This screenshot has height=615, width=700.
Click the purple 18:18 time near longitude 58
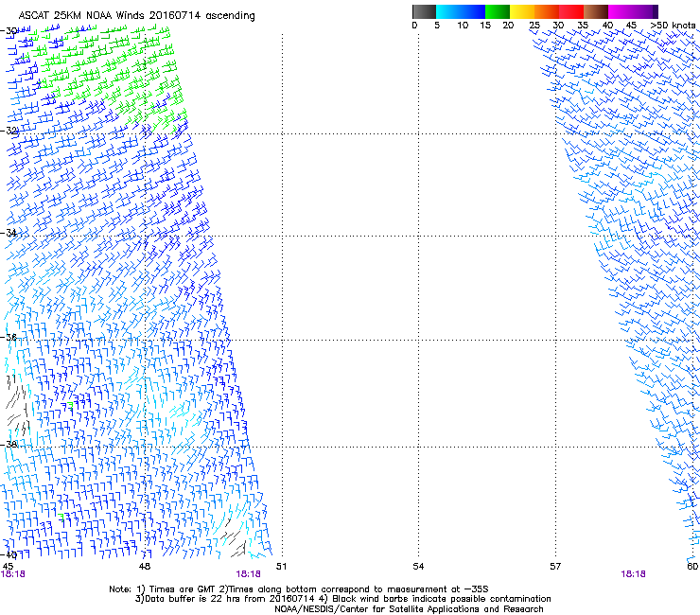[633, 574]
